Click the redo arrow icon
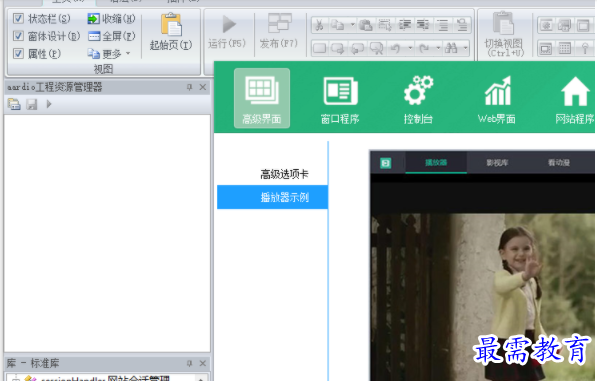 click(x=424, y=48)
